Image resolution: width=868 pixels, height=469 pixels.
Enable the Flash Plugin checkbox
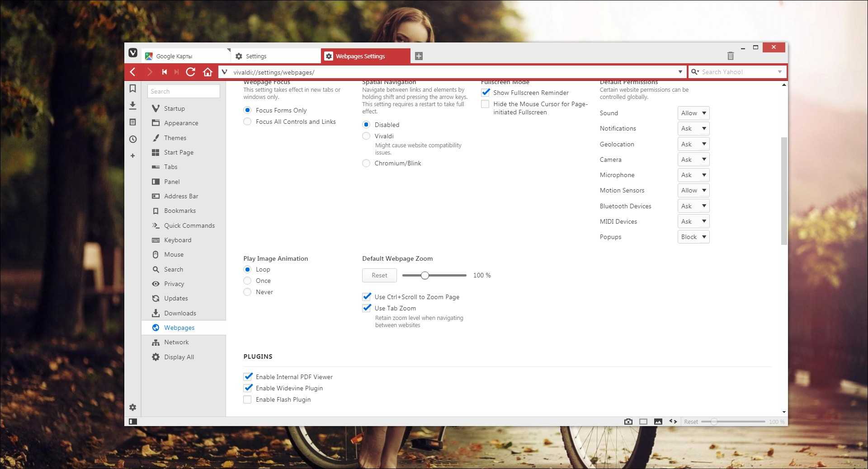pos(247,399)
